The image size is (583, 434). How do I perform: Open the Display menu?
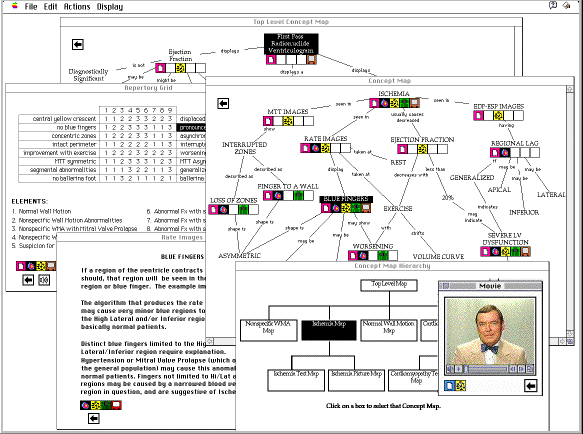coord(110,7)
